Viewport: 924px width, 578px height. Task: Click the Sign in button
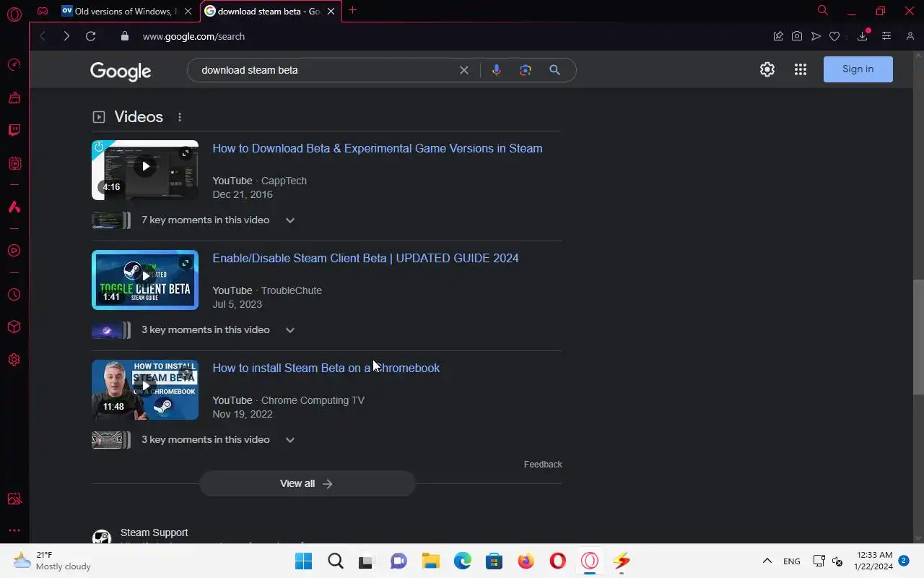point(858,69)
